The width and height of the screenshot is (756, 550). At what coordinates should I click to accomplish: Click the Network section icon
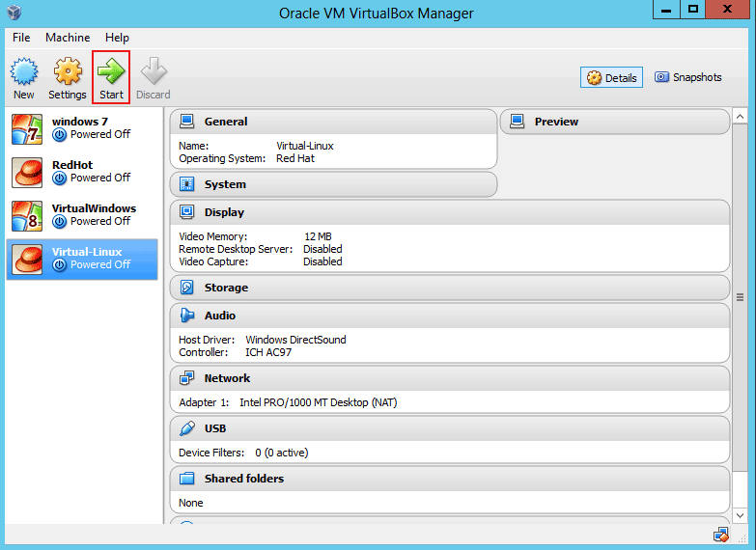pyautogui.click(x=186, y=378)
